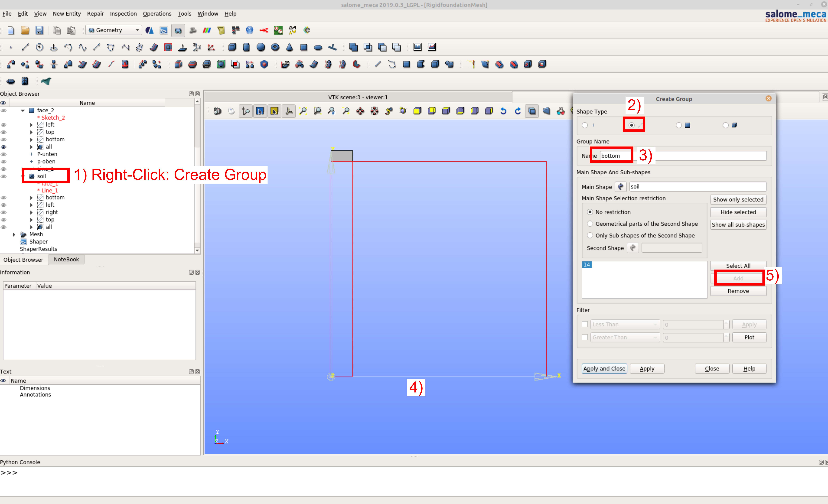Open the Less Than filter combo box

pyautogui.click(x=625, y=324)
